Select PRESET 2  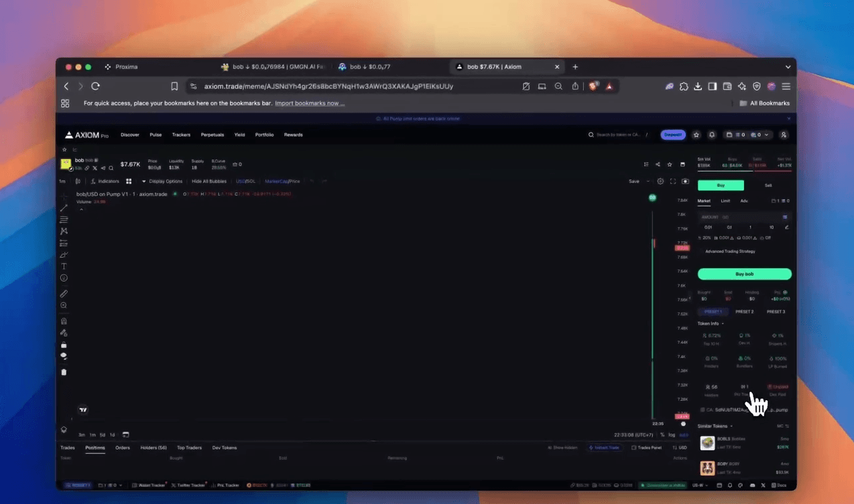point(744,312)
